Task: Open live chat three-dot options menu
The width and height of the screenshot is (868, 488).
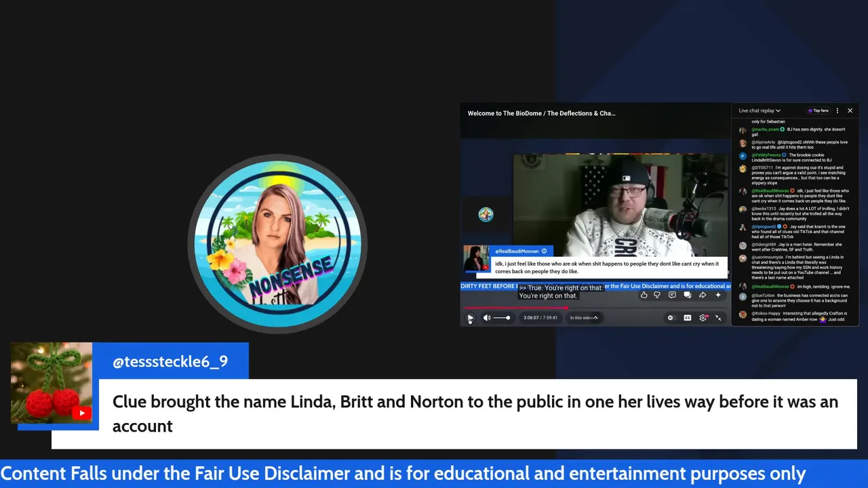Action: click(x=837, y=110)
